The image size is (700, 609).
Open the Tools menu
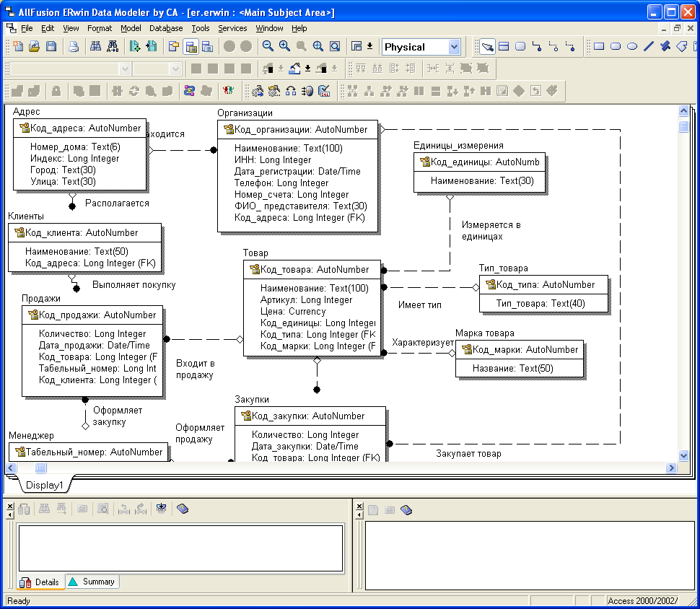coord(201,28)
